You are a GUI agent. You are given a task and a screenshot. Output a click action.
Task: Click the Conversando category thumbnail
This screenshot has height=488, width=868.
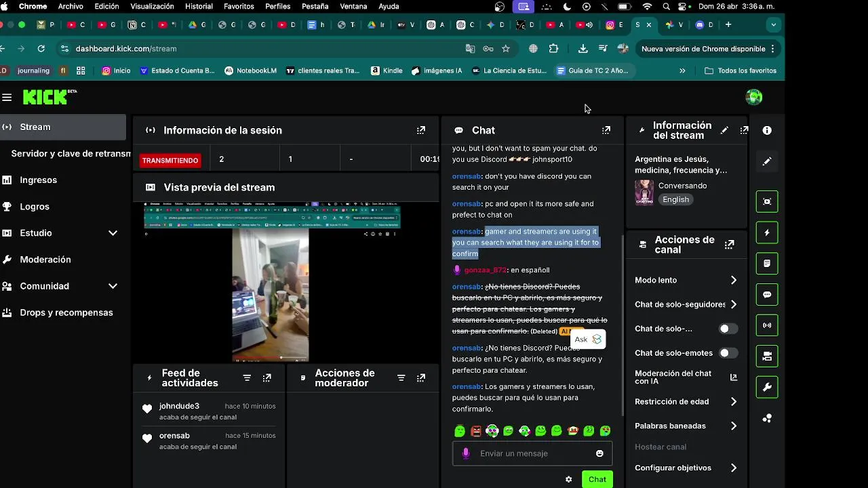[644, 192]
